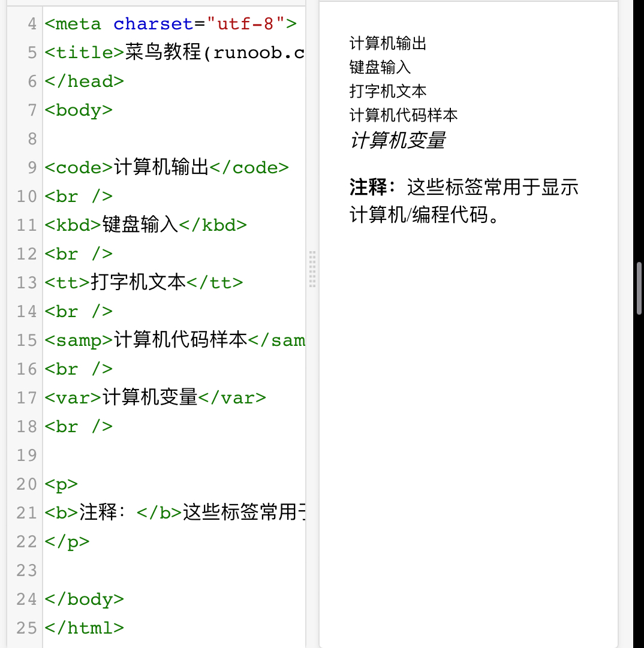Place cursor on the tt tag 打字机文本 line
This screenshot has height=648, width=644.
click(138, 282)
